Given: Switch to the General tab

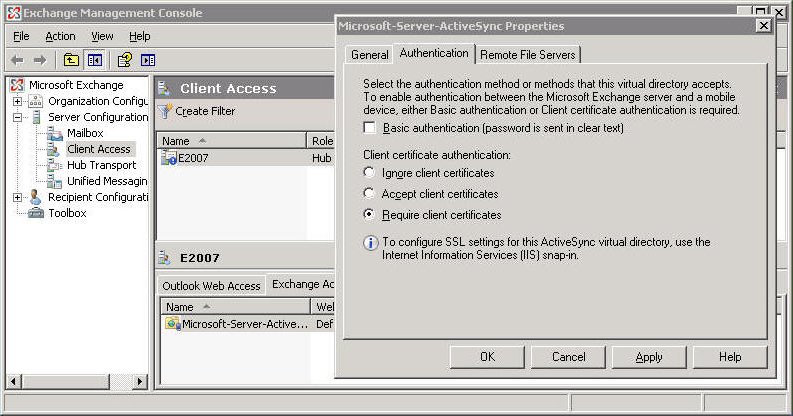Looking at the screenshot, I should [x=370, y=55].
